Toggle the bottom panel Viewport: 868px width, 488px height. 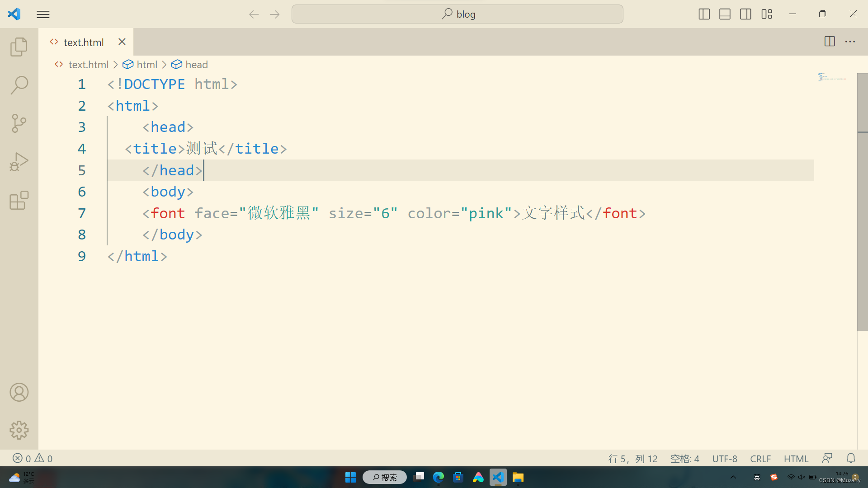coord(725,14)
